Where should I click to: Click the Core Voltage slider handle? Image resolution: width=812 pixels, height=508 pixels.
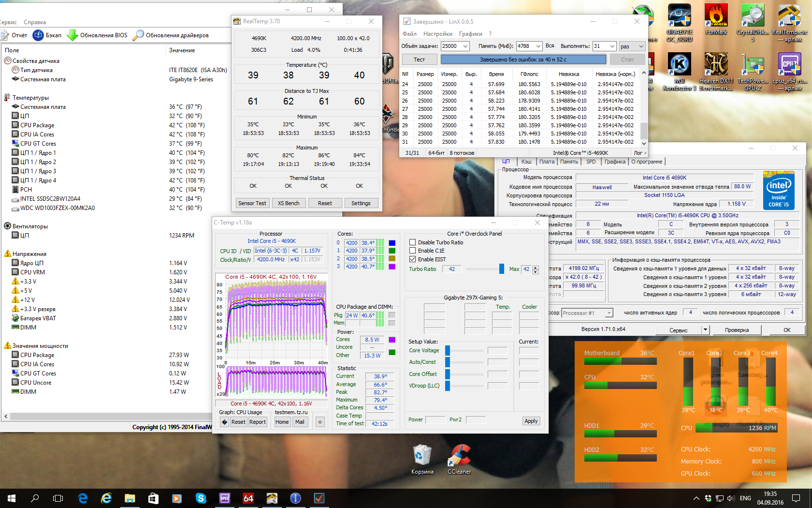pyautogui.click(x=448, y=350)
